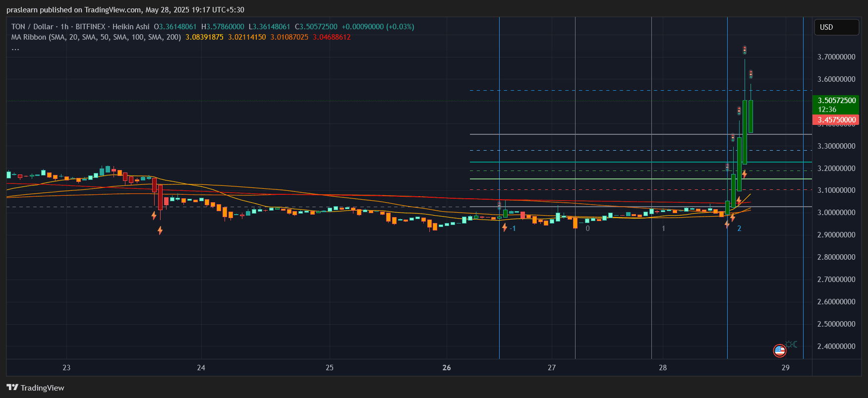Viewport: 868px width, 398px height.
Task: Click the US flag economic event icon
Action: (x=779, y=351)
